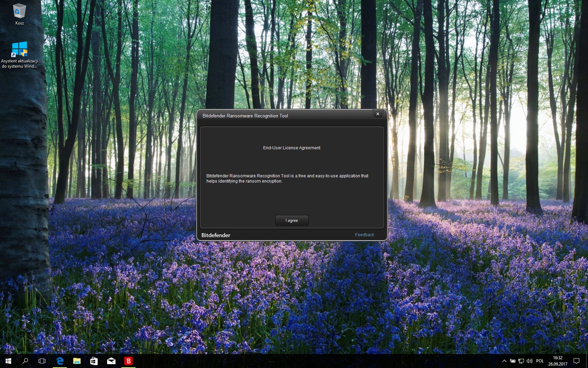Open the volume speaker control

click(529, 361)
